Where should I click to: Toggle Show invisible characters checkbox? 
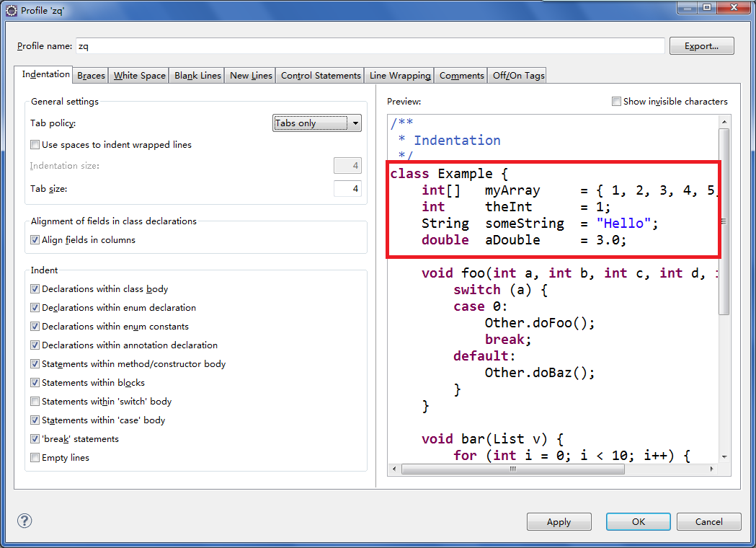(616, 102)
